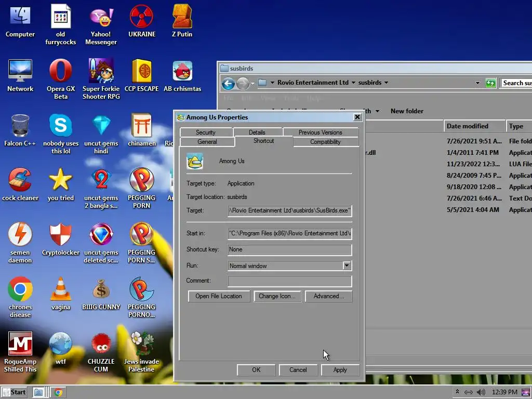The height and width of the screenshot is (399, 532).
Task: Click the volume icon in system tray
Action: 481,392
